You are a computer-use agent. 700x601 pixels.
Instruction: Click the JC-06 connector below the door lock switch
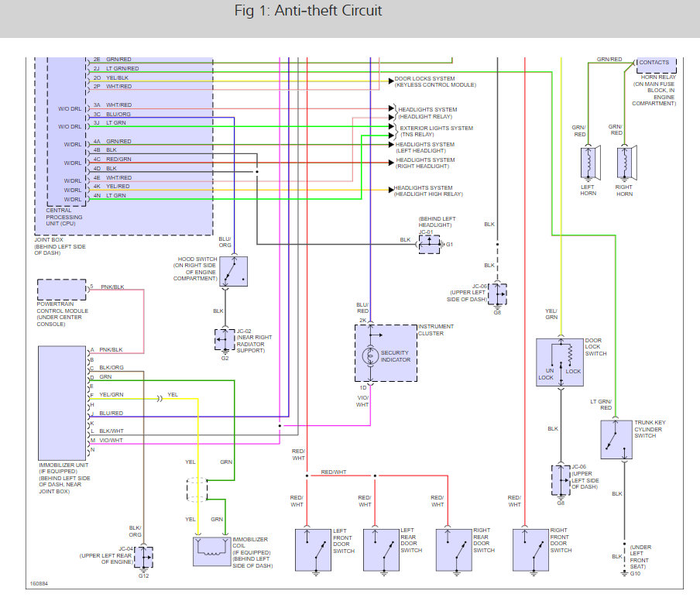[x=561, y=480]
